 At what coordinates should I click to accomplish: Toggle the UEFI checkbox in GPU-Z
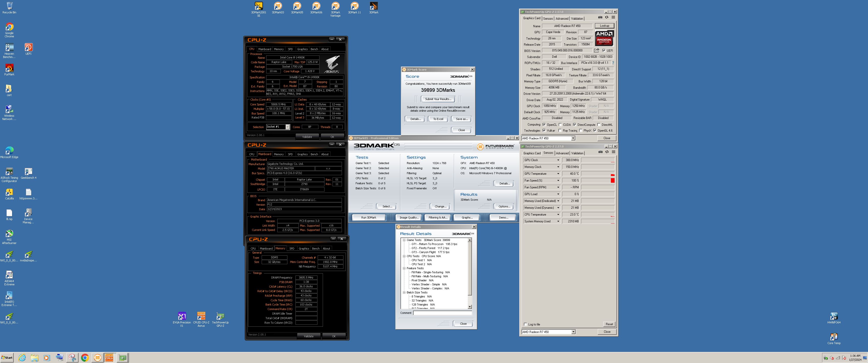(604, 50)
